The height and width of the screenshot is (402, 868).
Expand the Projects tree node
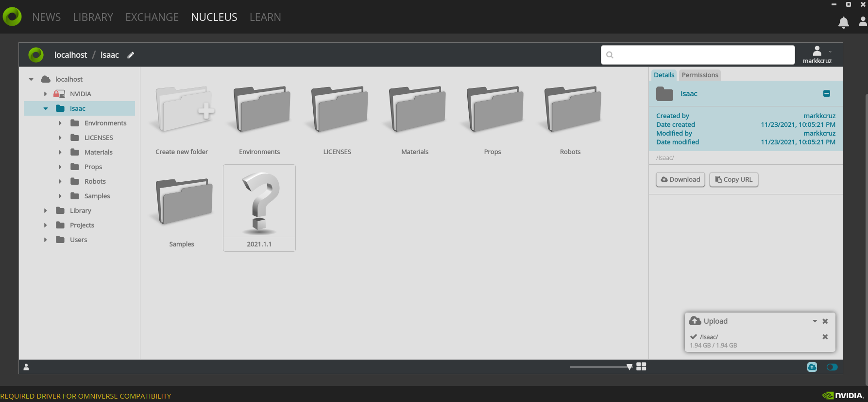pyautogui.click(x=46, y=225)
